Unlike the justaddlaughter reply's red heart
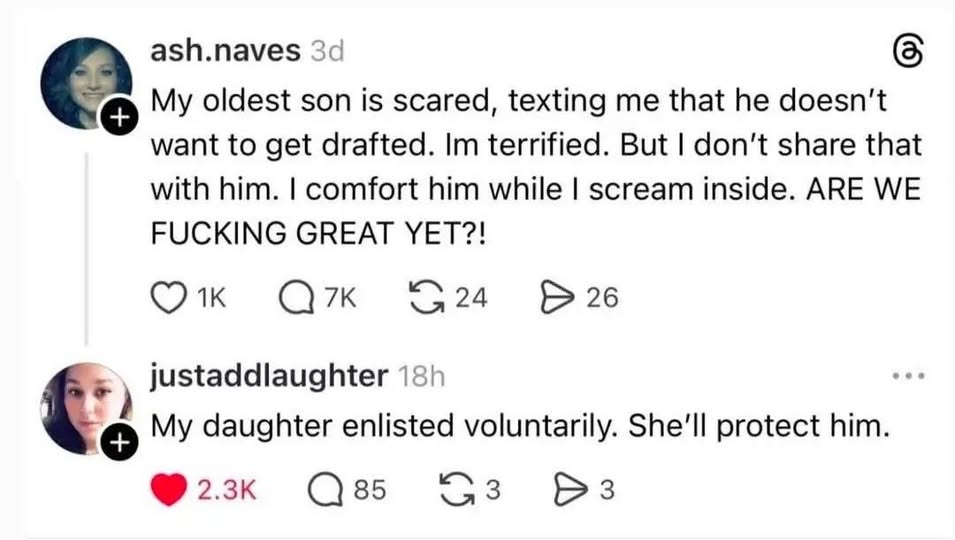955x540 pixels. click(169, 490)
